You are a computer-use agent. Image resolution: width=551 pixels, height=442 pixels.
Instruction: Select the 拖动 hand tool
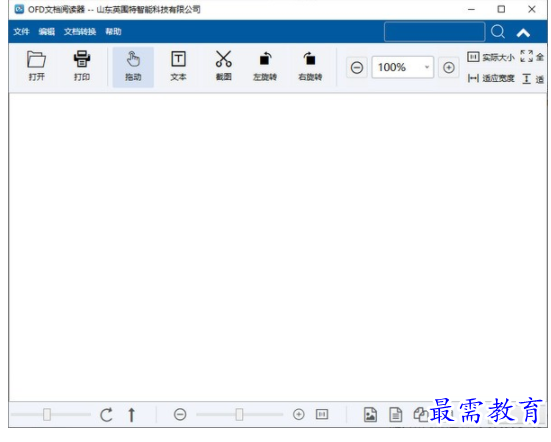[133, 66]
